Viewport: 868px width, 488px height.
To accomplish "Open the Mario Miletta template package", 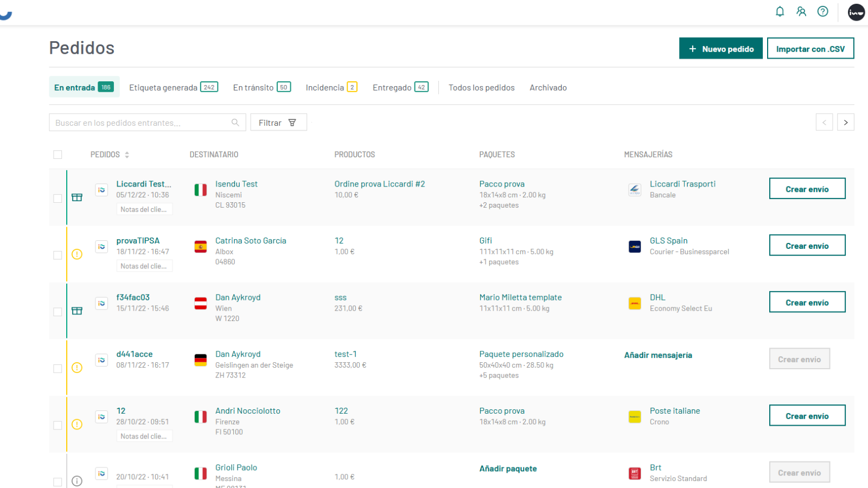I will coord(520,298).
